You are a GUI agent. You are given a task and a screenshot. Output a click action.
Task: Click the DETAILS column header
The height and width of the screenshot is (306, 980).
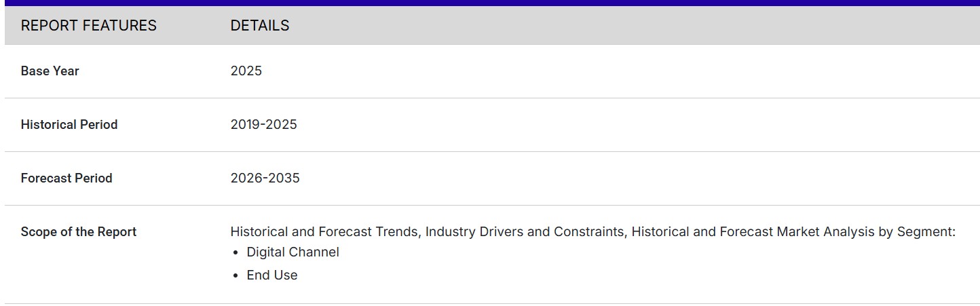click(259, 26)
